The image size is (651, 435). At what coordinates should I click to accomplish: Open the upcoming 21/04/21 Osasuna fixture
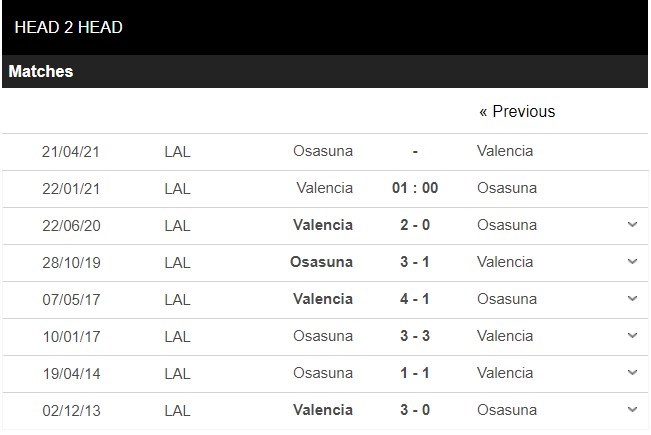[325, 152]
